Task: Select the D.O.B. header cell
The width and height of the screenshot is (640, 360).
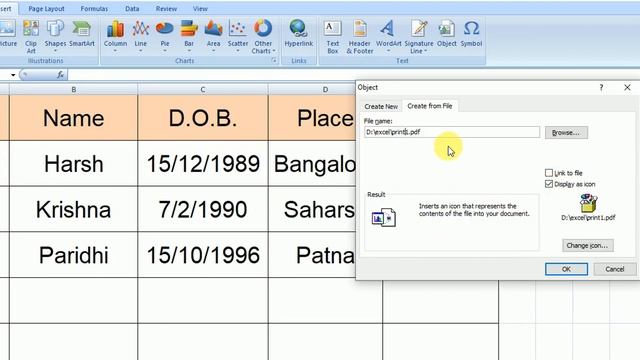Action: (203, 118)
